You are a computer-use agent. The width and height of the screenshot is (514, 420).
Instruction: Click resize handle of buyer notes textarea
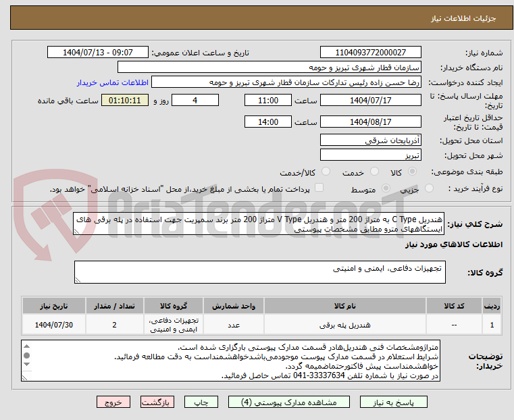tap(24, 378)
